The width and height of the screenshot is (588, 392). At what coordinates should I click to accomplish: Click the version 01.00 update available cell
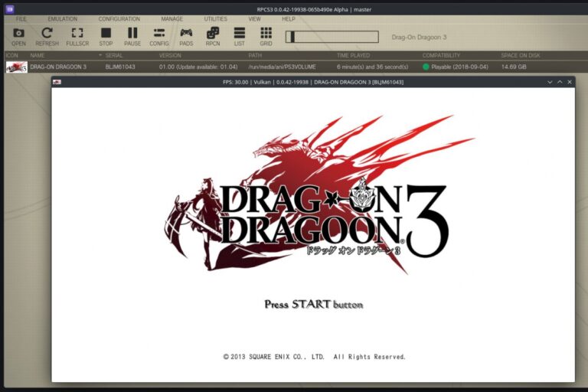198,67
